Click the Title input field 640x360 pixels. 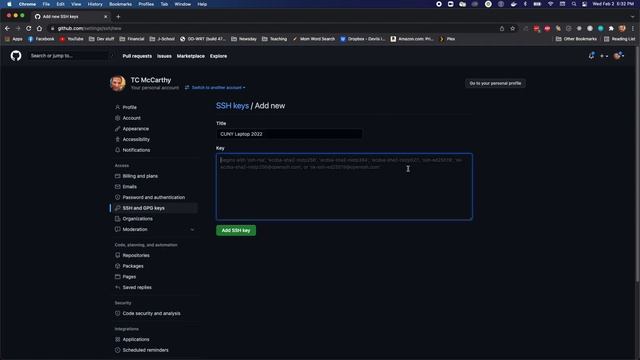(289, 134)
